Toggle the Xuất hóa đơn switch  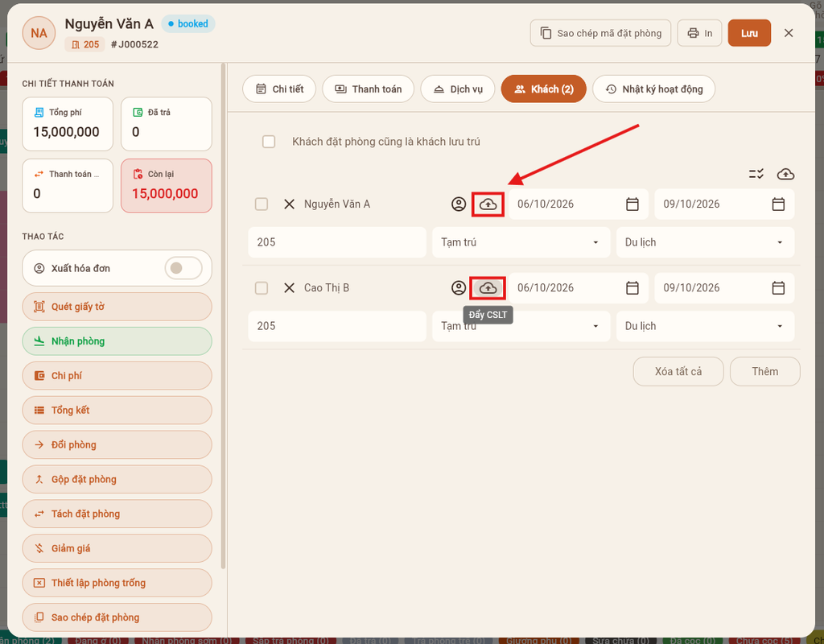click(x=183, y=268)
